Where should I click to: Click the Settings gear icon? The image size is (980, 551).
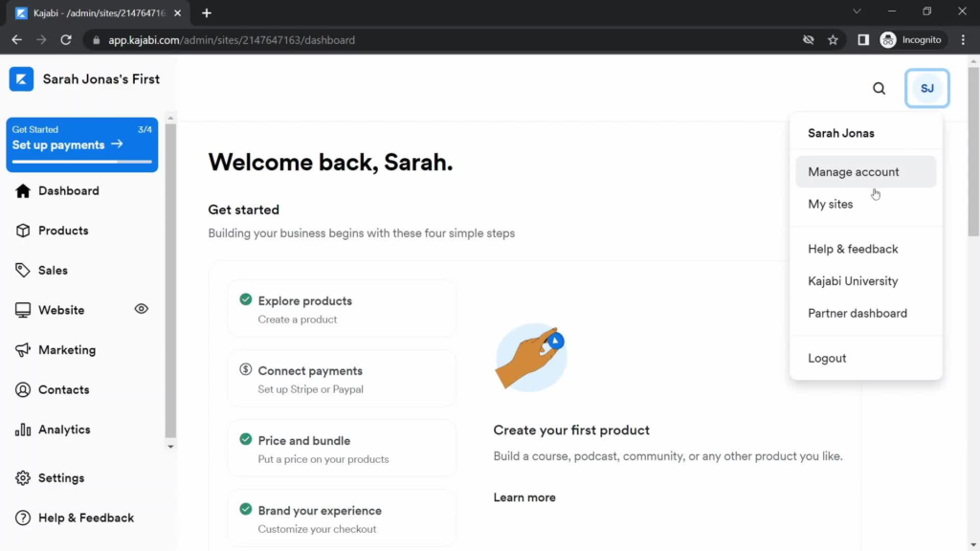point(23,478)
